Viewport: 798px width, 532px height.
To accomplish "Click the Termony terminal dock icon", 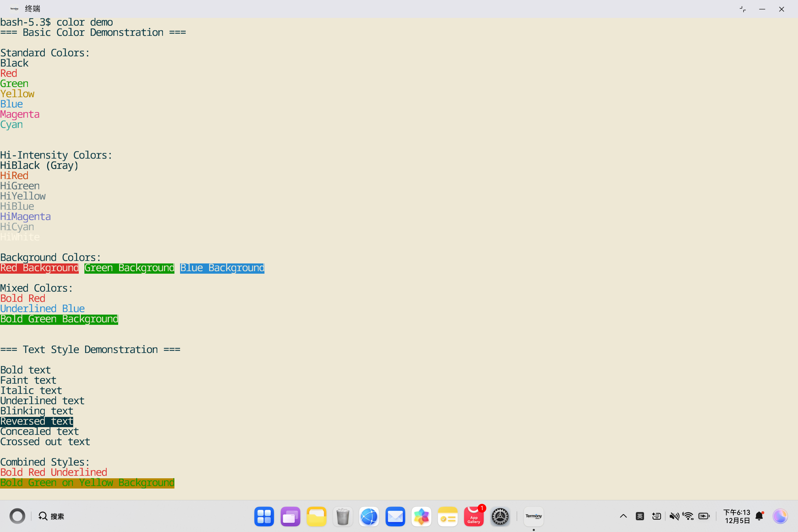I will point(533,516).
